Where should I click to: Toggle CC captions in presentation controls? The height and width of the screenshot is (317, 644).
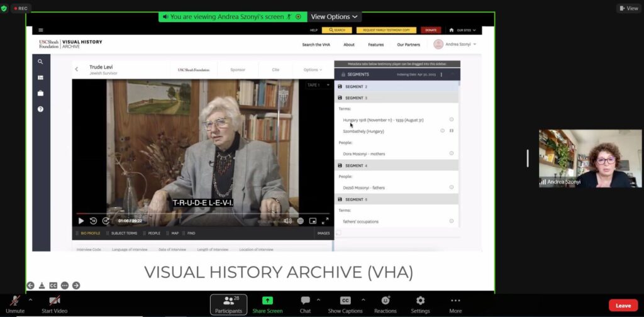53,286
